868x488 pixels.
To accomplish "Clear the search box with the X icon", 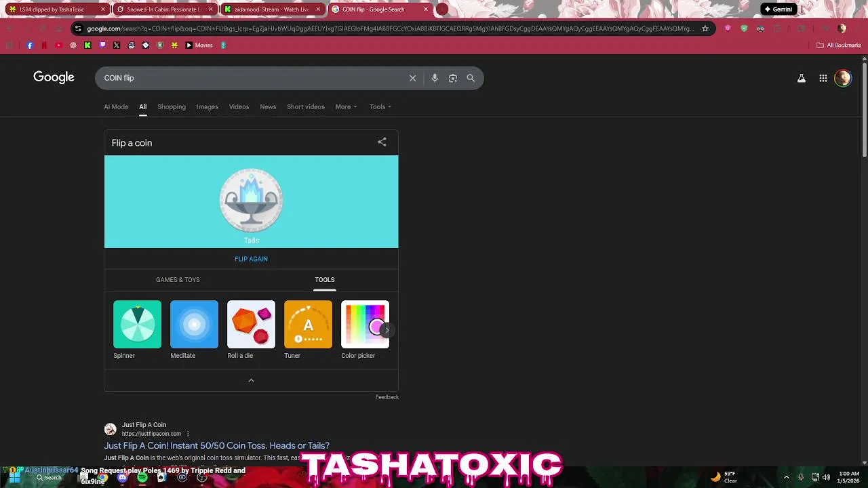I will (x=412, y=78).
